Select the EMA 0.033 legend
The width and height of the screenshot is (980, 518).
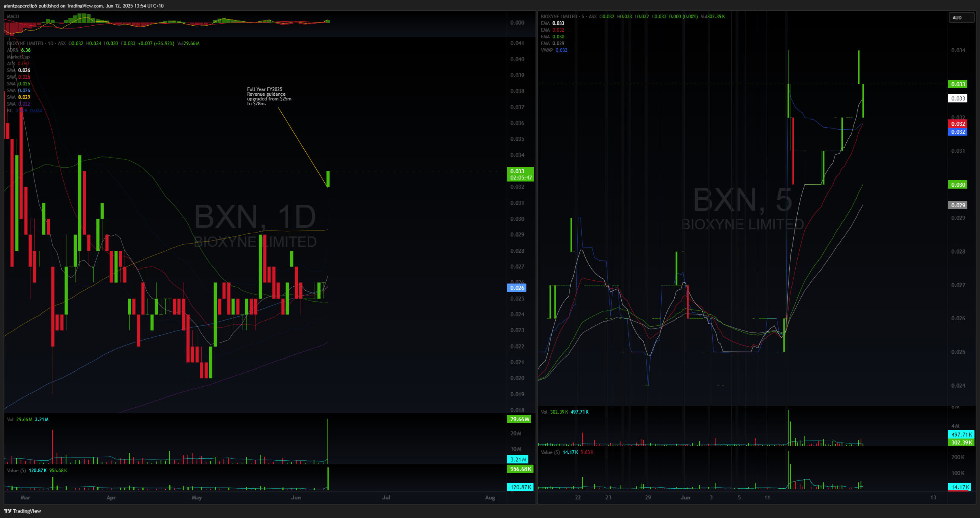coord(552,23)
